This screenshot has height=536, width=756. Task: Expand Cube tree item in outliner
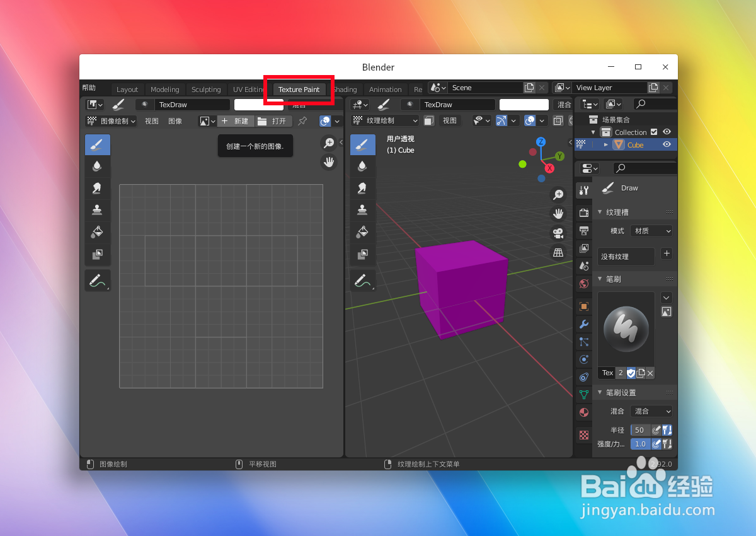click(606, 144)
